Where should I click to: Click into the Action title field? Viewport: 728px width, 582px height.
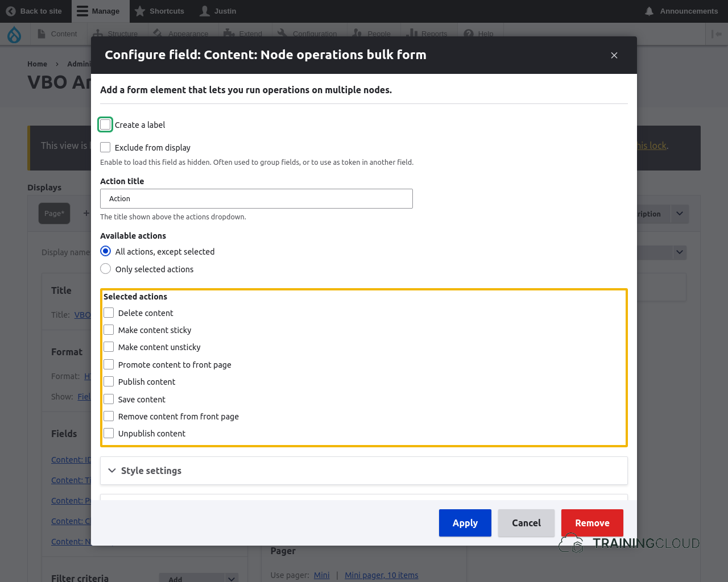coord(257,198)
